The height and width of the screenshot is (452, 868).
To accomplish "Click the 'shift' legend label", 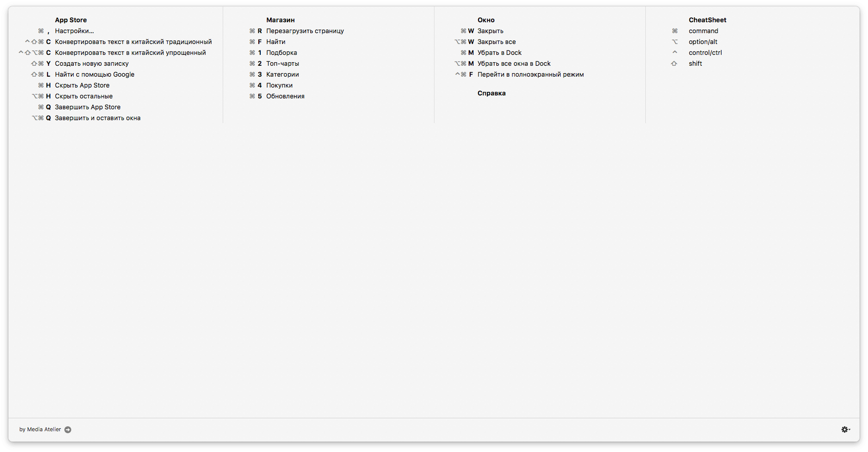I will (695, 63).
